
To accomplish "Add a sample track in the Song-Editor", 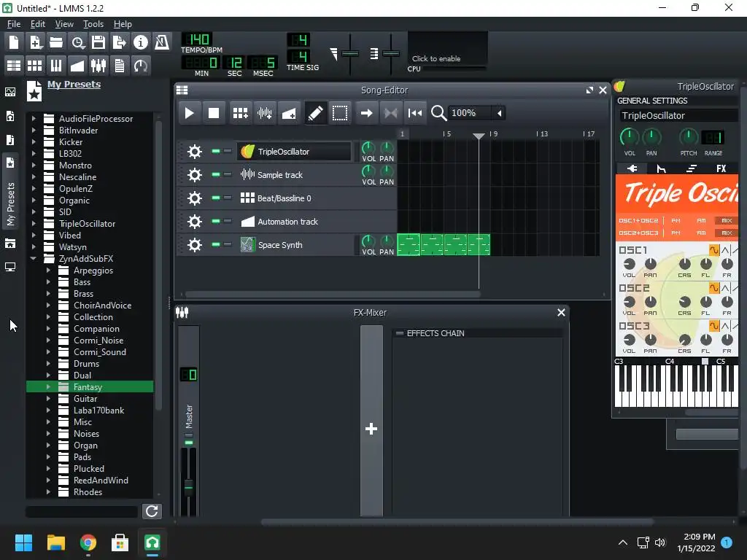I will coord(264,113).
